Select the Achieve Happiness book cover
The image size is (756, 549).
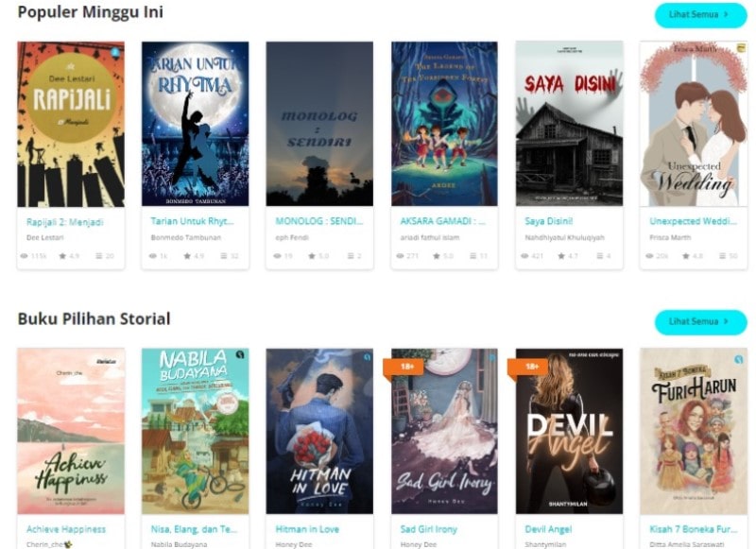[71, 431]
